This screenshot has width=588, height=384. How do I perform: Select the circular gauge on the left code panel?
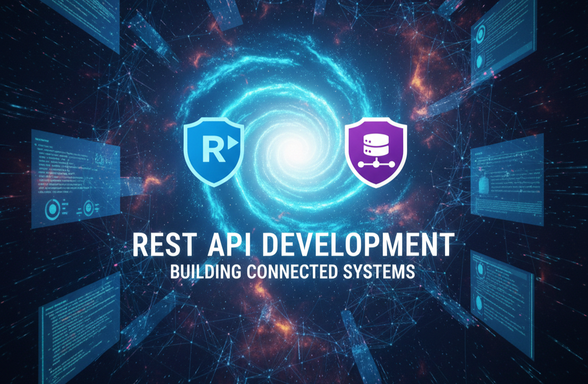click(x=52, y=208)
